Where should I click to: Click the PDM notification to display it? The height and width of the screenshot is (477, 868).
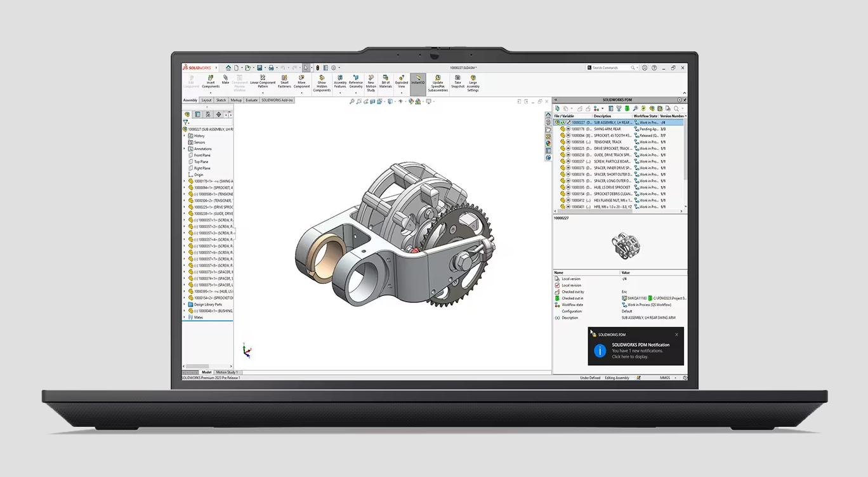636,351
